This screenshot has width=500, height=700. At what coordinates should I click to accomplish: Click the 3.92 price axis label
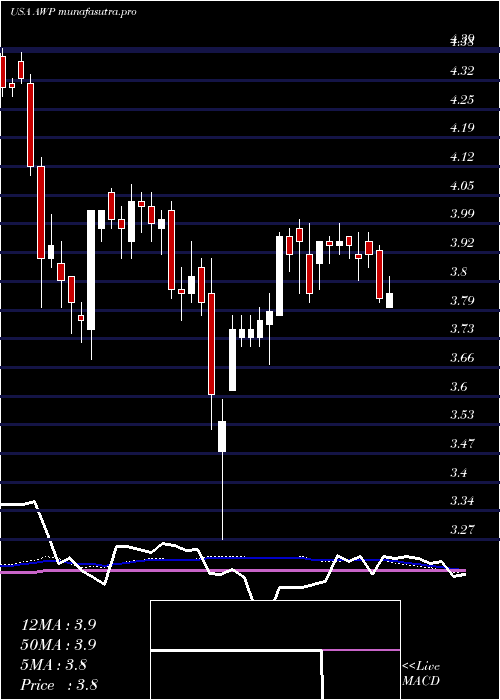pyautogui.click(x=462, y=243)
